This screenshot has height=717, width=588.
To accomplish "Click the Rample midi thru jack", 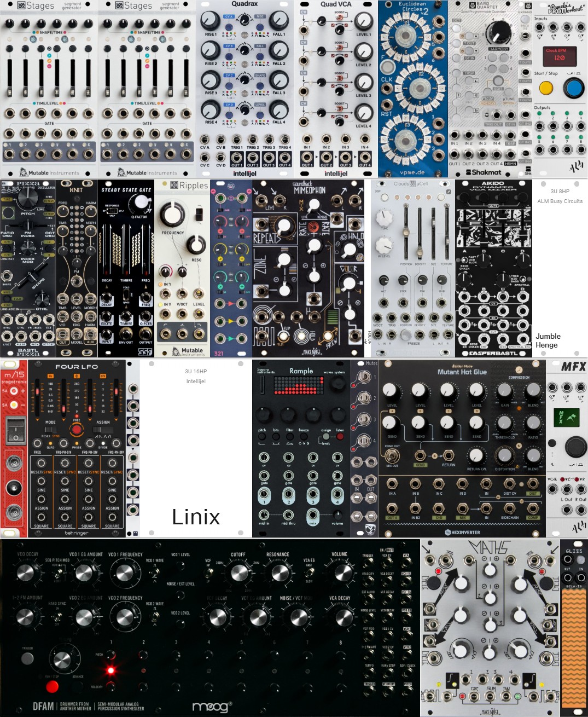I will pyautogui.click(x=288, y=514).
